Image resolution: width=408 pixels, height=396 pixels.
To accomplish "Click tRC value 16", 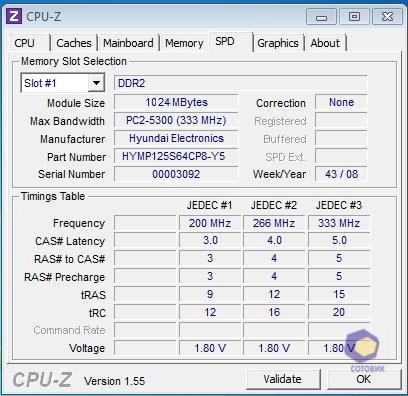I will click(274, 312).
